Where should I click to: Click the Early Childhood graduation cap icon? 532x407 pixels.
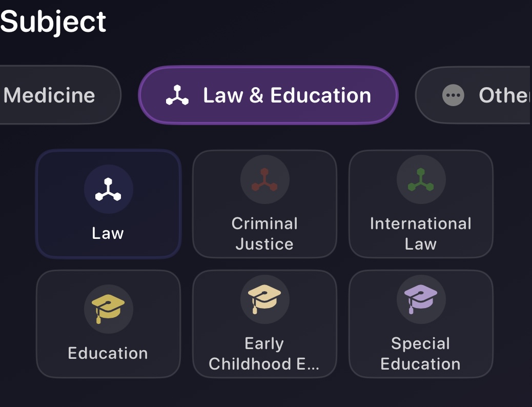tap(264, 299)
